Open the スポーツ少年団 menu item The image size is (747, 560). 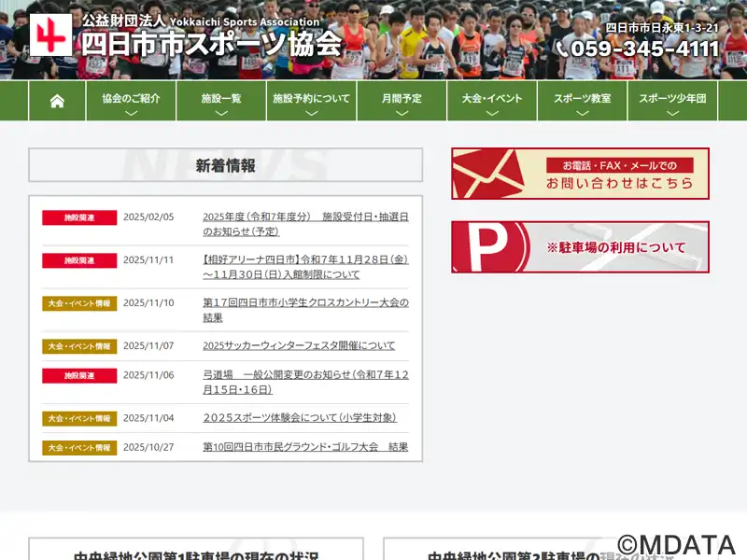point(672,99)
